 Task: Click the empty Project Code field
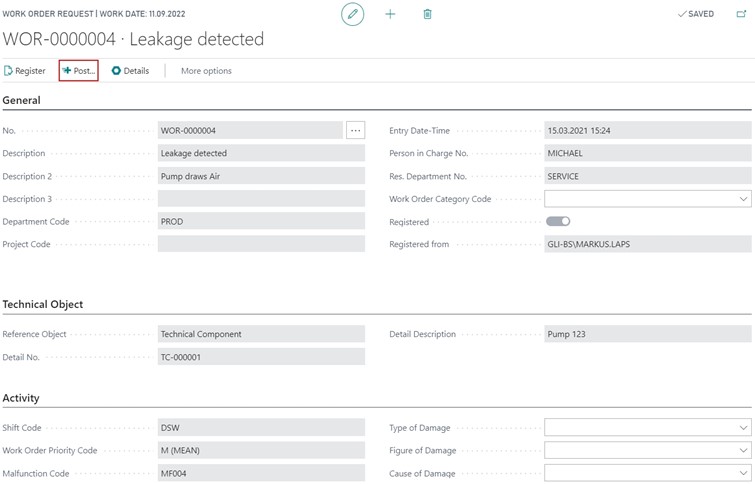(261, 244)
